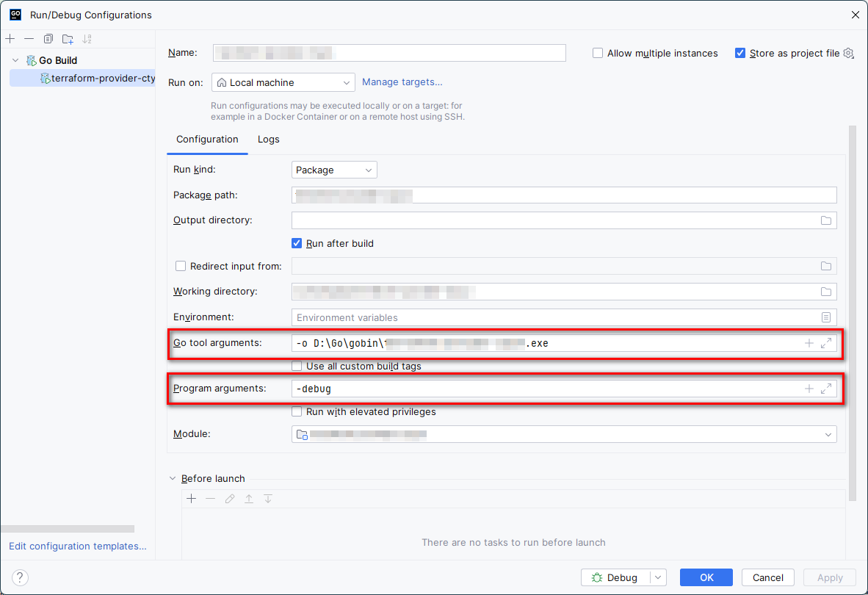Toggle Run after build checkbox
This screenshot has width=868, height=595.
point(297,243)
